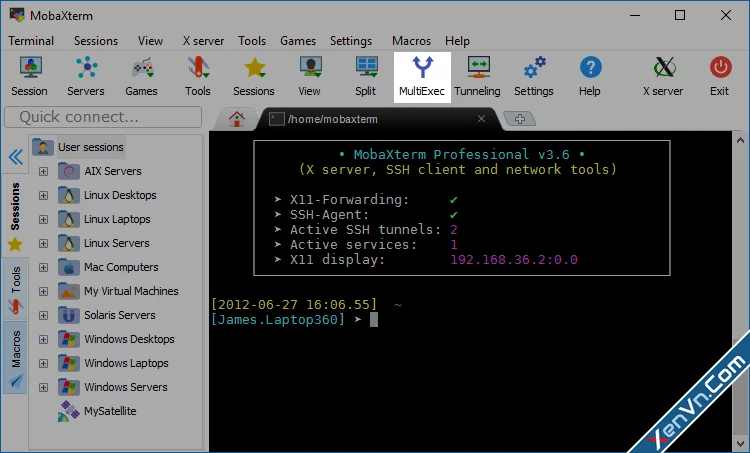The height and width of the screenshot is (453, 750).
Task: Expand the Mac Computers folder
Action: (44, 267)
